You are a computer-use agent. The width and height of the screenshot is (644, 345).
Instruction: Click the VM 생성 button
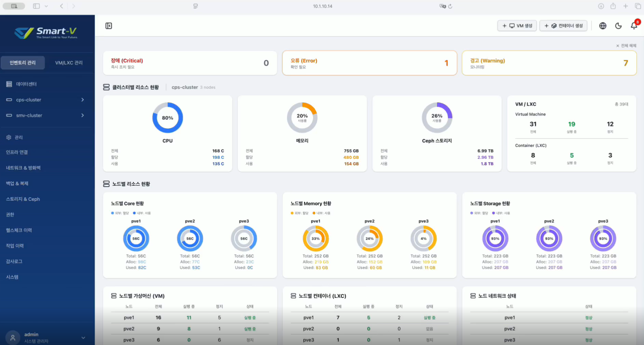coord(517,26)
